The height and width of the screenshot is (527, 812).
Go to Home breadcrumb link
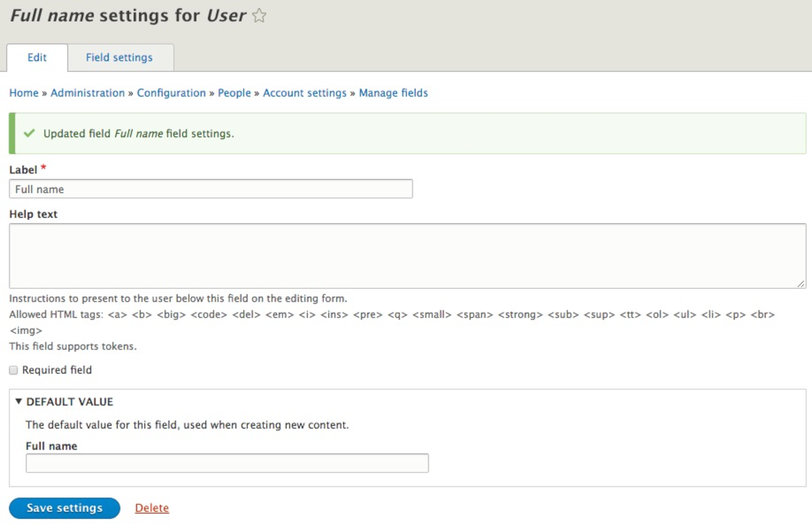click(x=24, y=93)
